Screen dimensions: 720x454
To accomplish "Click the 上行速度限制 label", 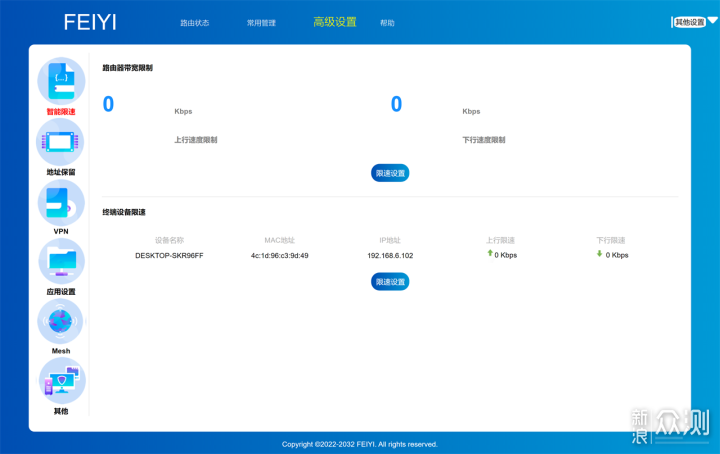I will click(x=196, y=140).
